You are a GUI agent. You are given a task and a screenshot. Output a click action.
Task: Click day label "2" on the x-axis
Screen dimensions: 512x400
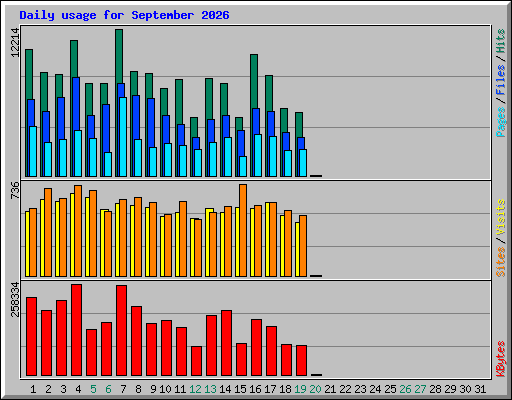point(48,389)
